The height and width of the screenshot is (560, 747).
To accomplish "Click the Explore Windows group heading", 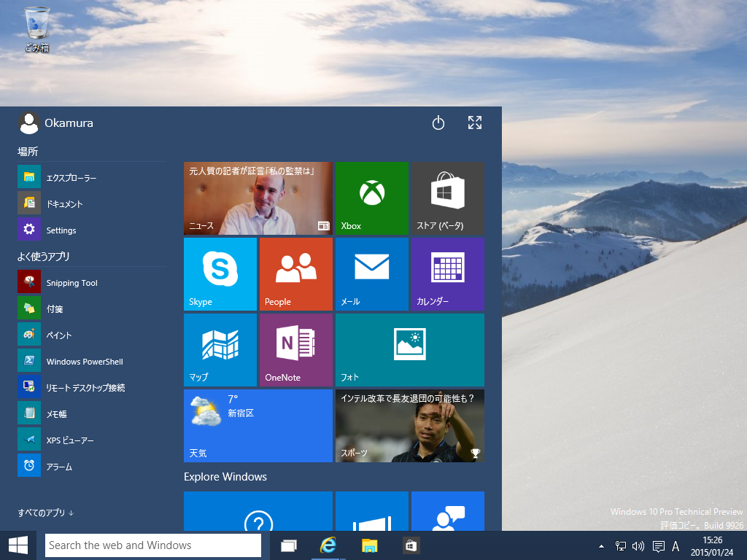I will coord(225,477).
